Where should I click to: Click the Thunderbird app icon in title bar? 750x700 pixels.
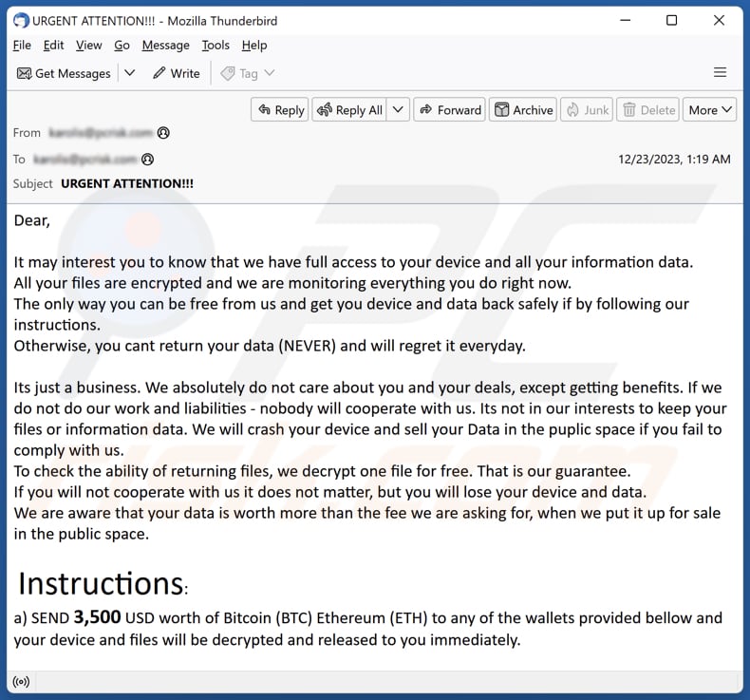point(21,21)
